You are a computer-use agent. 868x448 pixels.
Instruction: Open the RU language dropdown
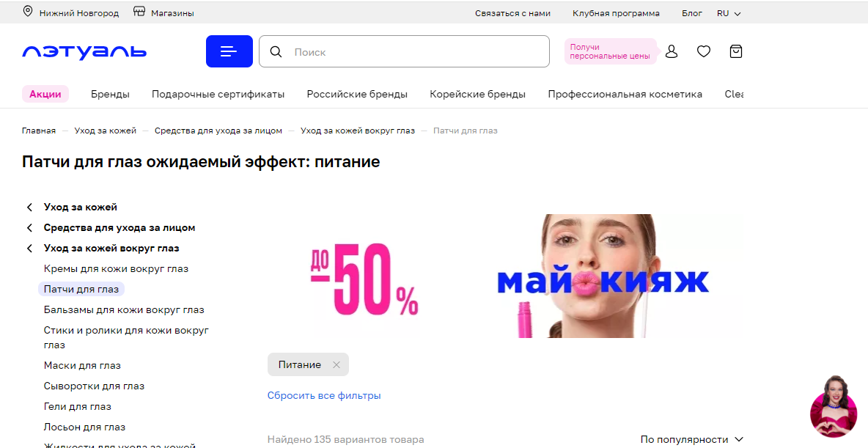point(729,13)
